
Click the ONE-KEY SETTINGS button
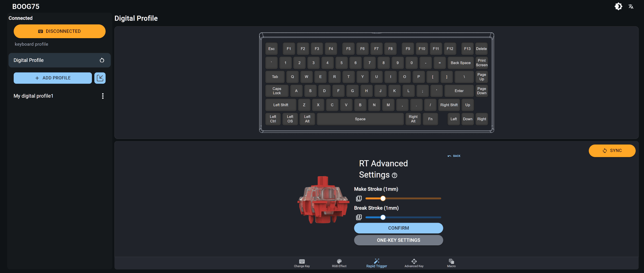pos(399,240)
